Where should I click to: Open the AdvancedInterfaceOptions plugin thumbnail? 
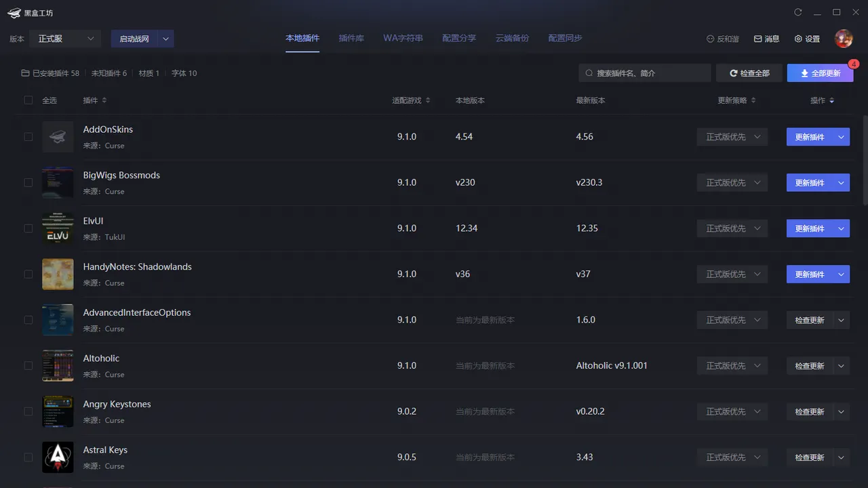(58, 320)
